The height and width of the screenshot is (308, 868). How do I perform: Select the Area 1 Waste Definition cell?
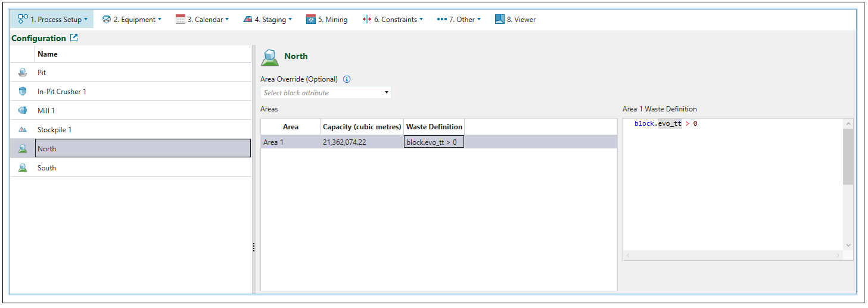[x=434, y=142]
